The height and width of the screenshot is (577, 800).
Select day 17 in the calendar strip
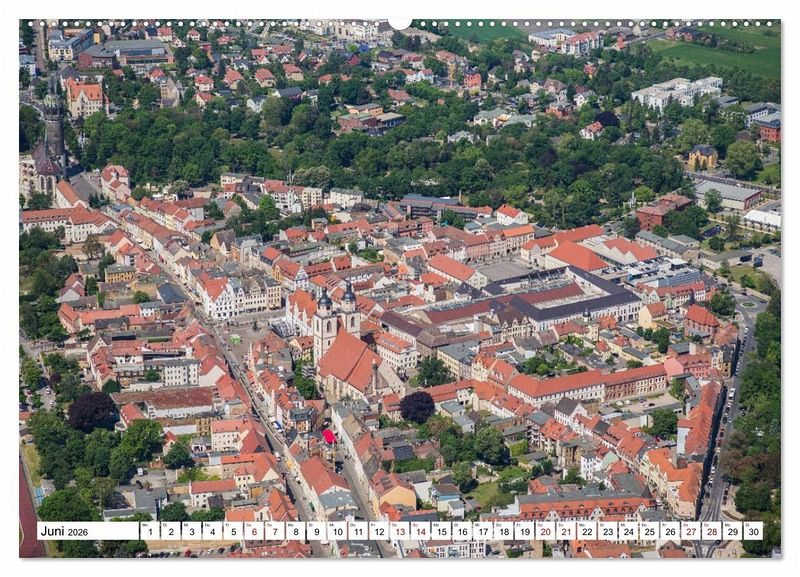[x=482, y=531]
